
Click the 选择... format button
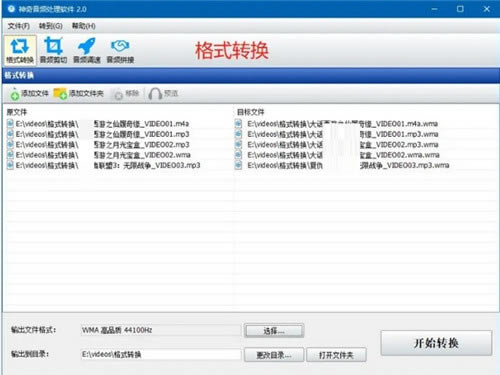(274, 331)
